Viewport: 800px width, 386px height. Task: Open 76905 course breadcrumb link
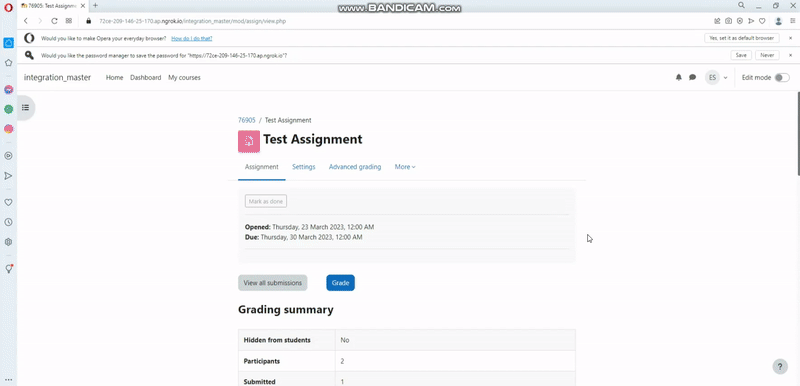246,120
